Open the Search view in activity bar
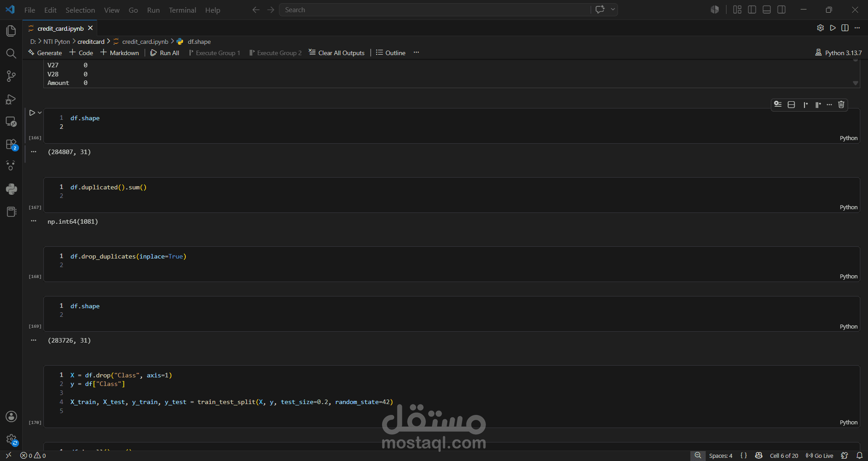Screen dimensions: 868x461 tap(11, 53)
